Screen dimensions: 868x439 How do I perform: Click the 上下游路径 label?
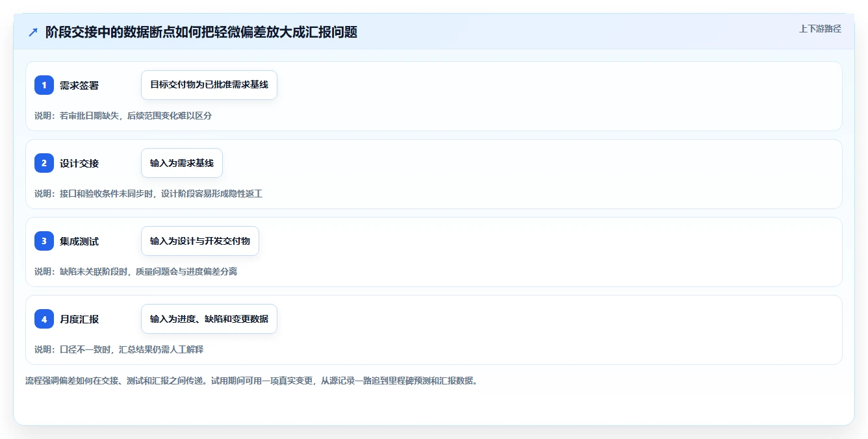click(820, 29)
